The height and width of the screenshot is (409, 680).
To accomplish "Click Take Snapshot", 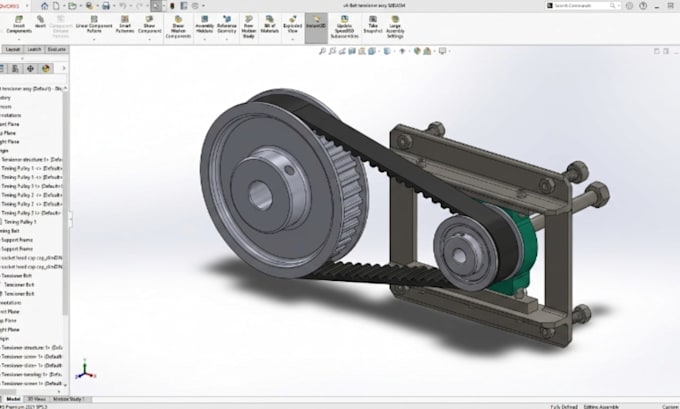I will pos(373,24).
